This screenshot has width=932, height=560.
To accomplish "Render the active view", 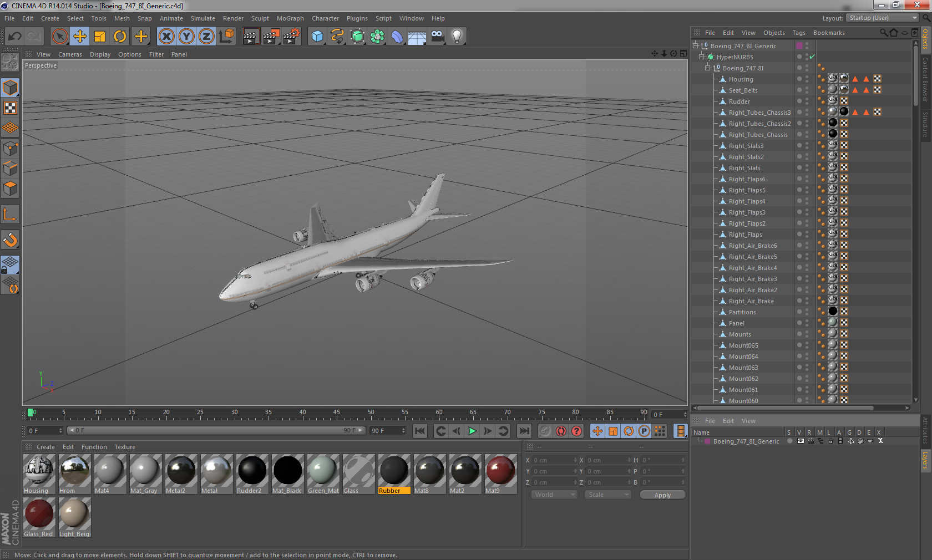I will (251, 37).
